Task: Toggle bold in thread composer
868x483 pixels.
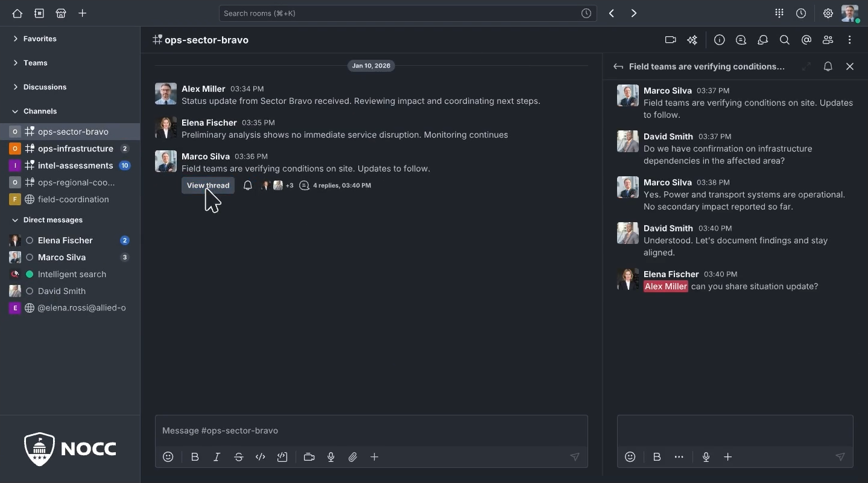Action: click(657, 457)
